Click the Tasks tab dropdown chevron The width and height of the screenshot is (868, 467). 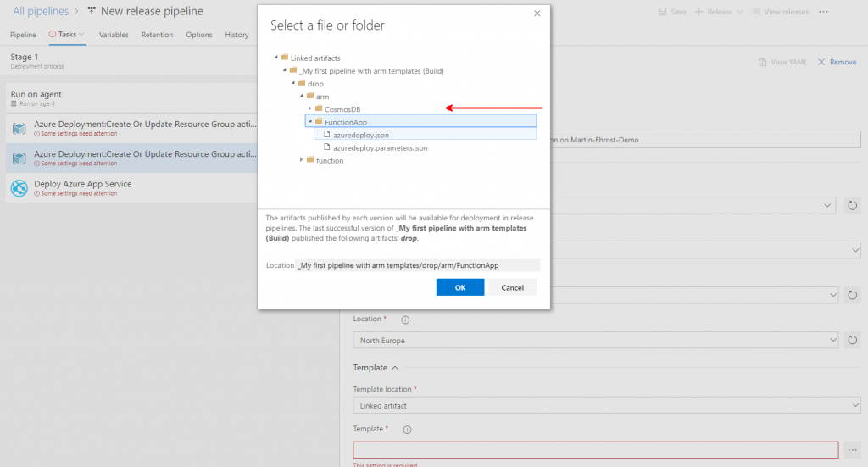pos(81,34)
